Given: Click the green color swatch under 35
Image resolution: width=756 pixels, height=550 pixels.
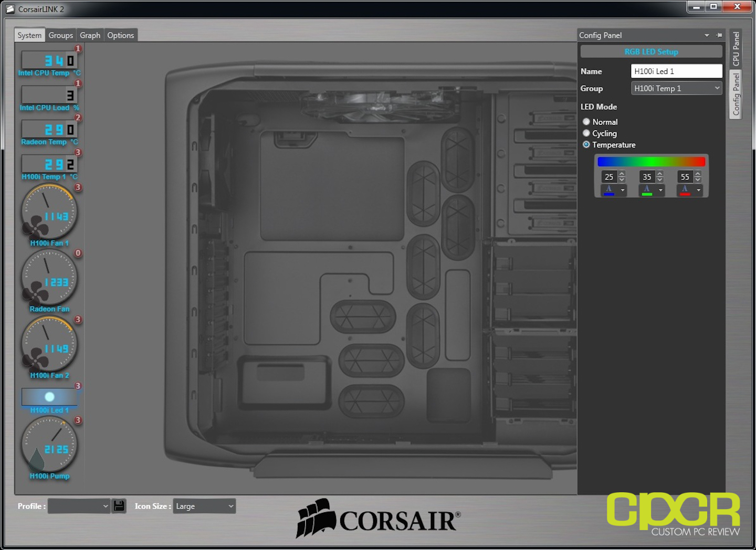Looking at the screenshot, I should pyautogui.click(x=647, y=190).
